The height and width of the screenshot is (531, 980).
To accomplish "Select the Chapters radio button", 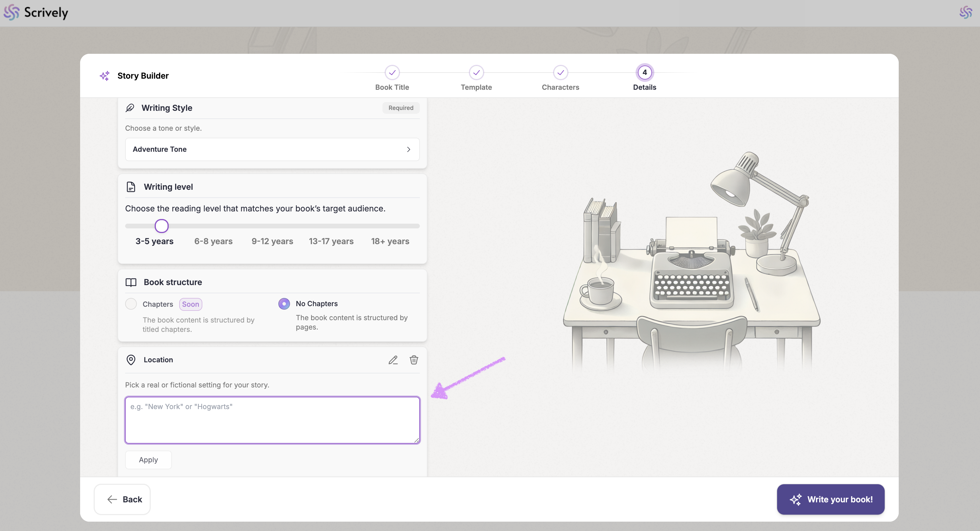I will (131, 304).
